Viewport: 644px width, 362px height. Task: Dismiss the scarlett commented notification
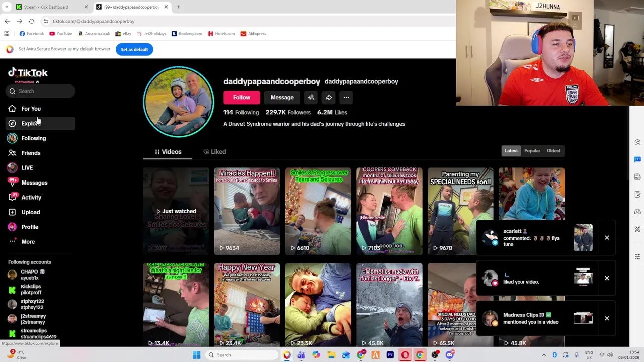(607, 238)
